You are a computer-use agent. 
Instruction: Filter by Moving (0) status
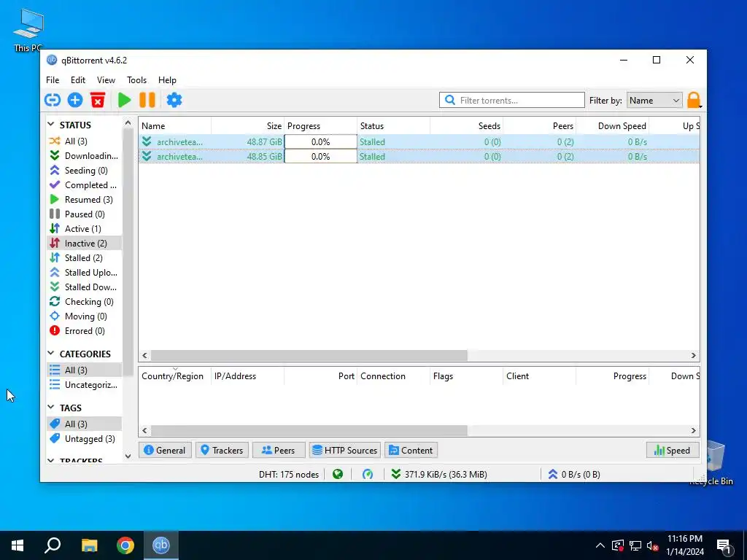[x=84, y=316]
